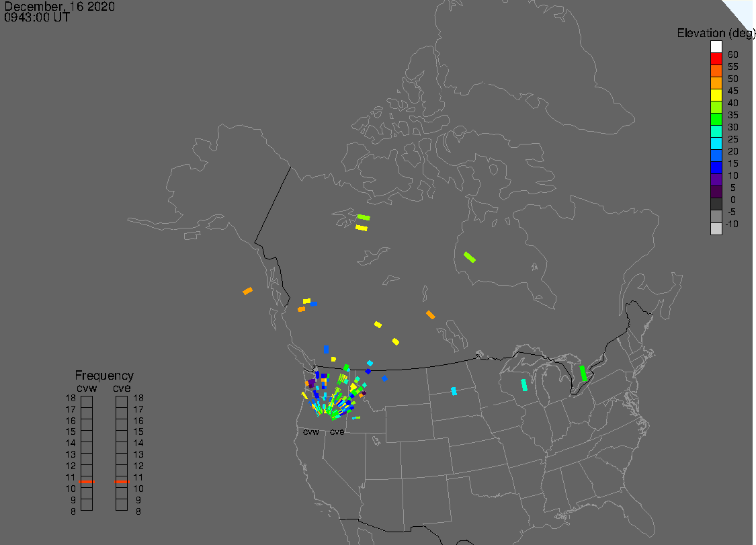
Task: Click the lightest gray swatch at the legend bottom
Action: [x=716, y=228]
